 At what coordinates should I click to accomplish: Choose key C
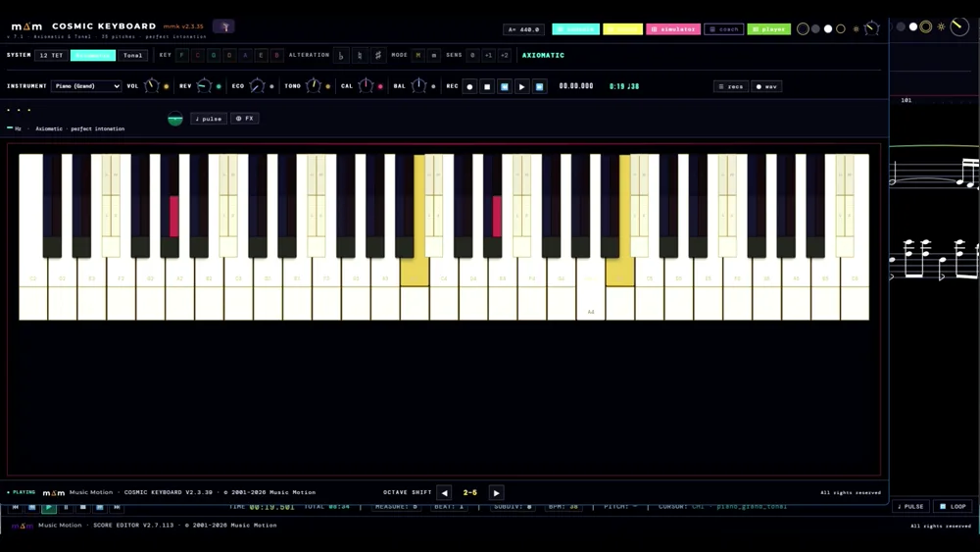click(198, 55)
